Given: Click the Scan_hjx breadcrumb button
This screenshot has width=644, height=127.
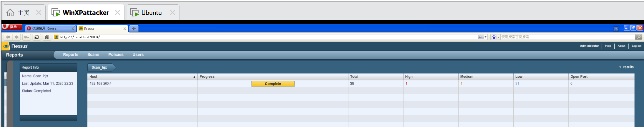Looking at the screenshot, I should click(101, 67).
